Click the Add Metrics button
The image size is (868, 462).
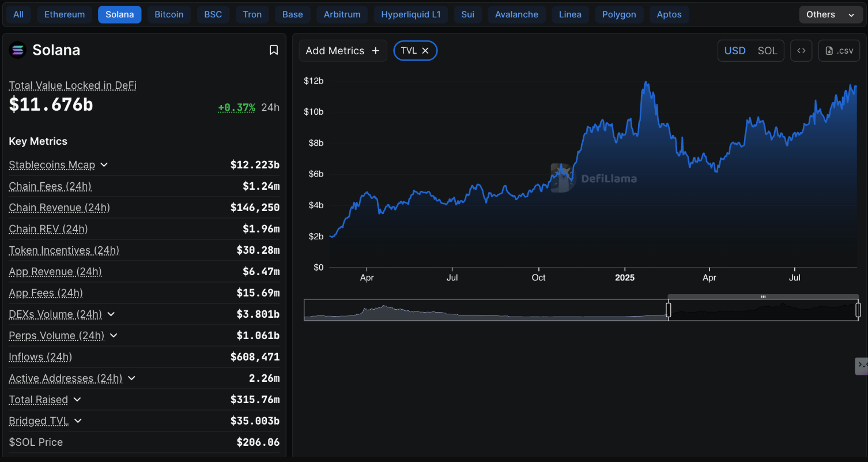click(342, 51)
